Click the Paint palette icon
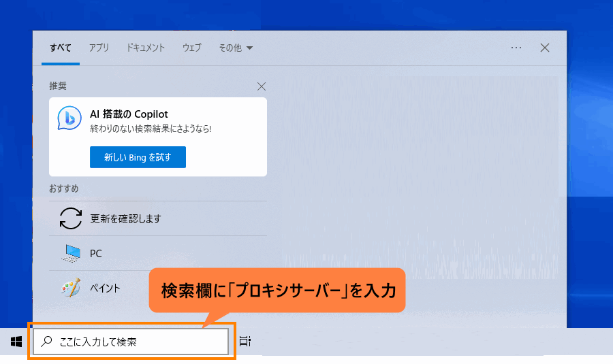 point(71,288)
